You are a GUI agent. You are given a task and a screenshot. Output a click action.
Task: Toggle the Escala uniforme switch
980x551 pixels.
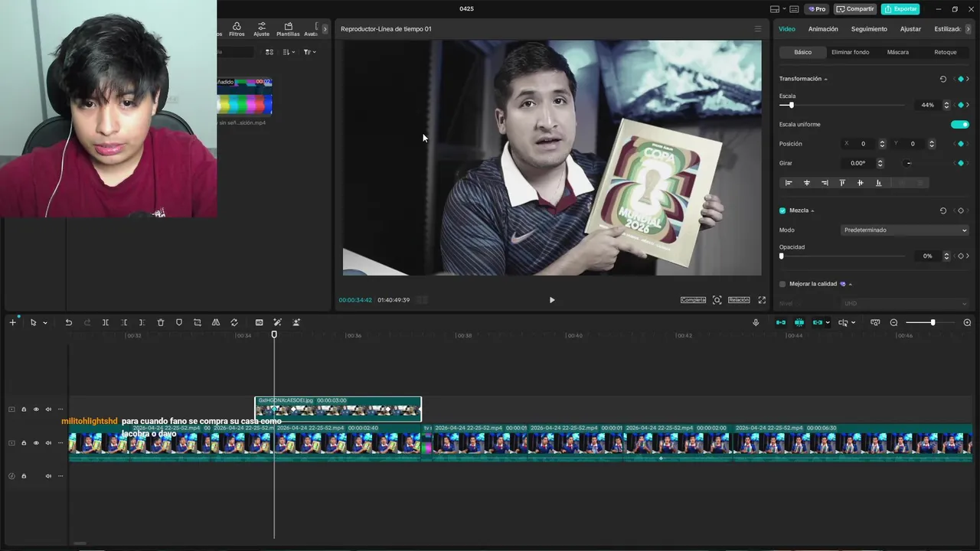(x=960, y=124)
